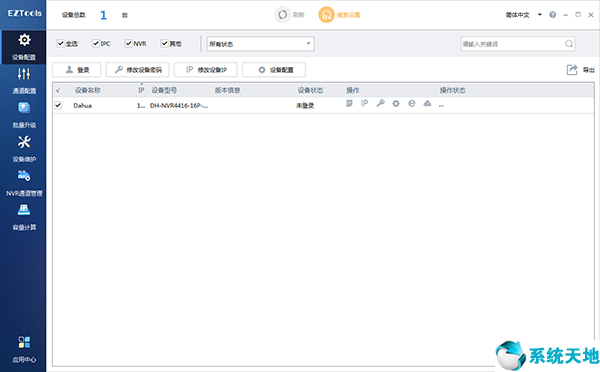Click the 修改设备IP button
This screenshot has width=600, height=372.
205,70
